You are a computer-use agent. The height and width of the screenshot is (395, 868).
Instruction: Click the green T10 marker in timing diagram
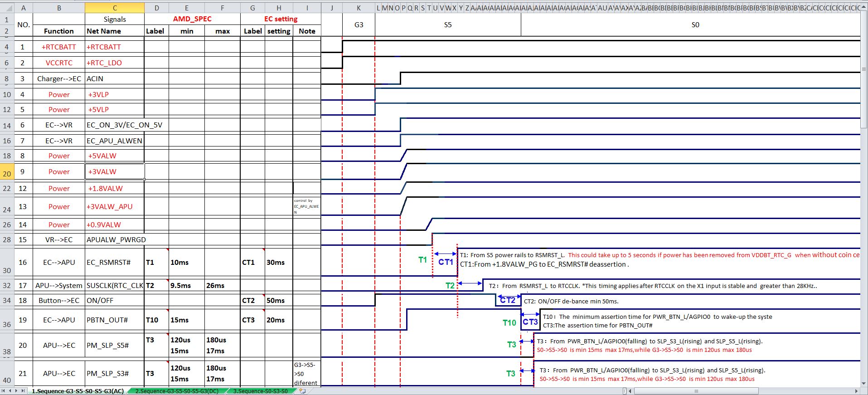(509, 322)
